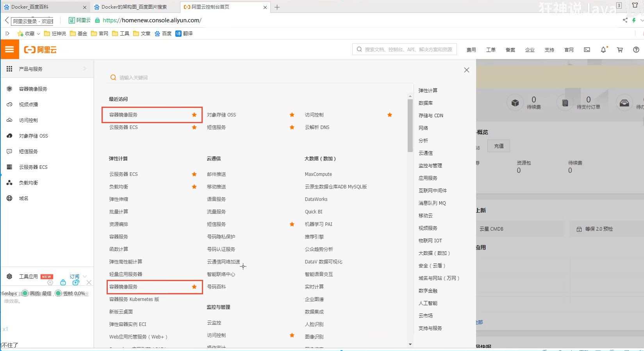Open 访问控制 in the left sidebar
The width and height of the screenshot is (644, 351).
pyautogui.click(x=29, y=120)
